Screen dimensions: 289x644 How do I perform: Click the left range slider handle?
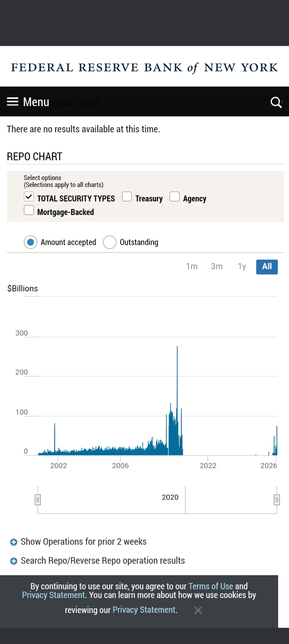point(38,500)
